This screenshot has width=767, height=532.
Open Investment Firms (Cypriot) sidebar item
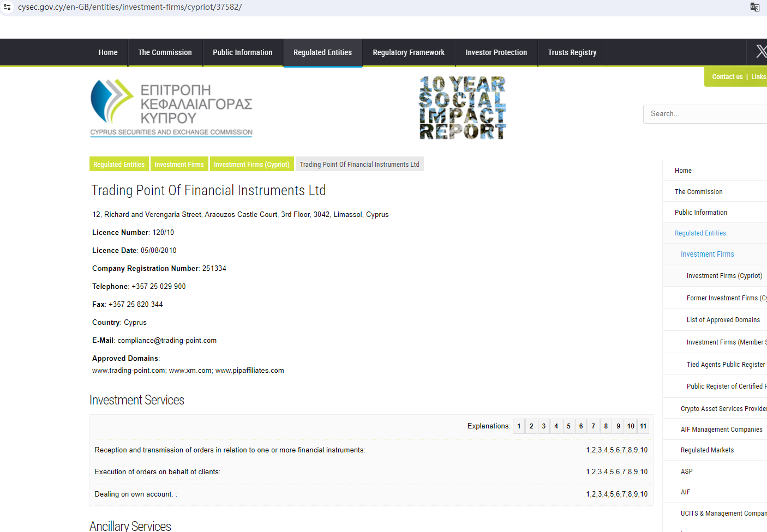(715, 276)
